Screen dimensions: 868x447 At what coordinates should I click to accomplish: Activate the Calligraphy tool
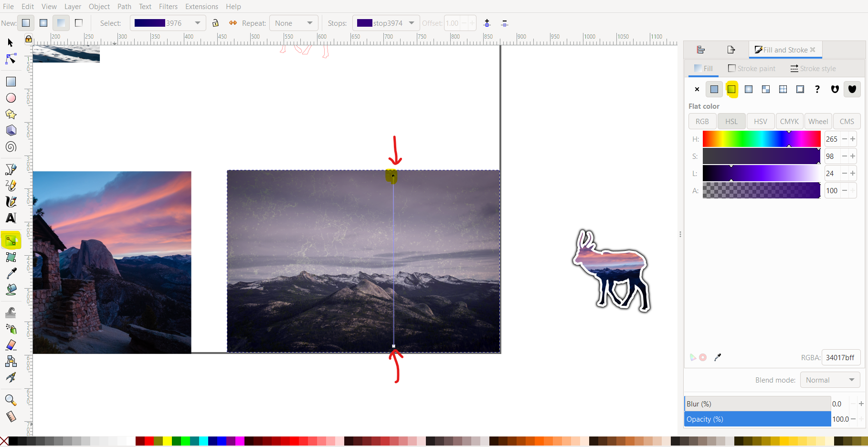point(11,201)
